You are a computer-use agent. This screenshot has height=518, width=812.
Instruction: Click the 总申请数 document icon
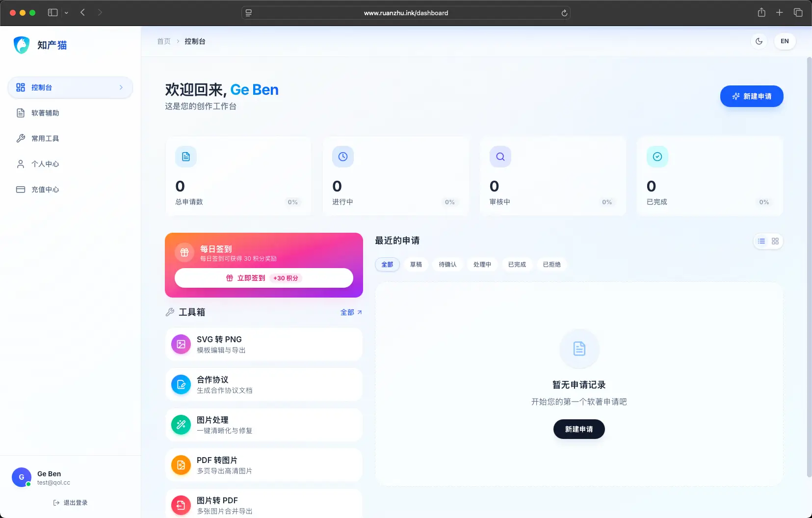186,157
